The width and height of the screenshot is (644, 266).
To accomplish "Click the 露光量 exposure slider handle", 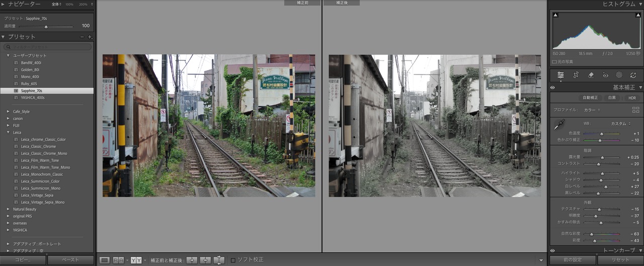I will [602, 157].
